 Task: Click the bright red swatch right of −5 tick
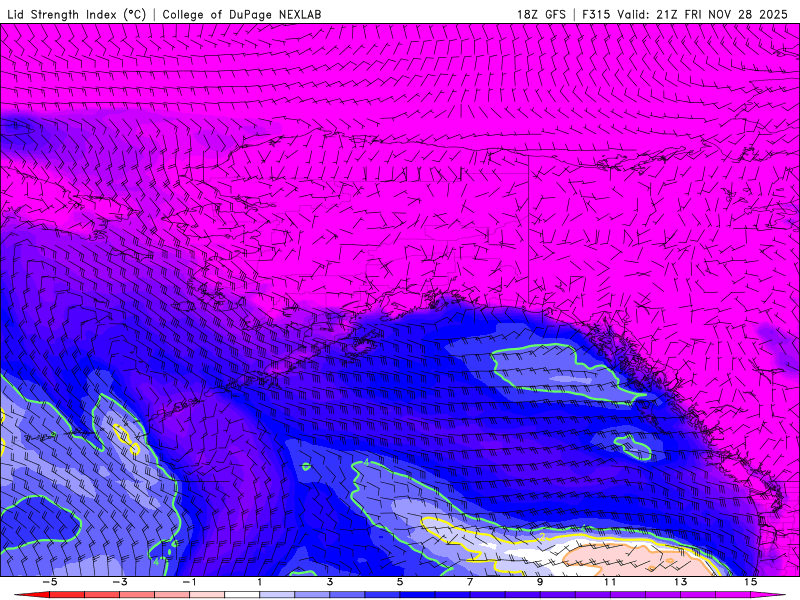pos(67,596)
